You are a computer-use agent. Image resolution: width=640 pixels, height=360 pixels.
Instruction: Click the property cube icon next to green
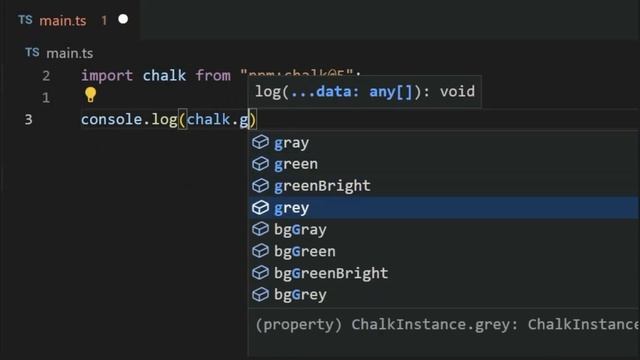coord(260,164)
